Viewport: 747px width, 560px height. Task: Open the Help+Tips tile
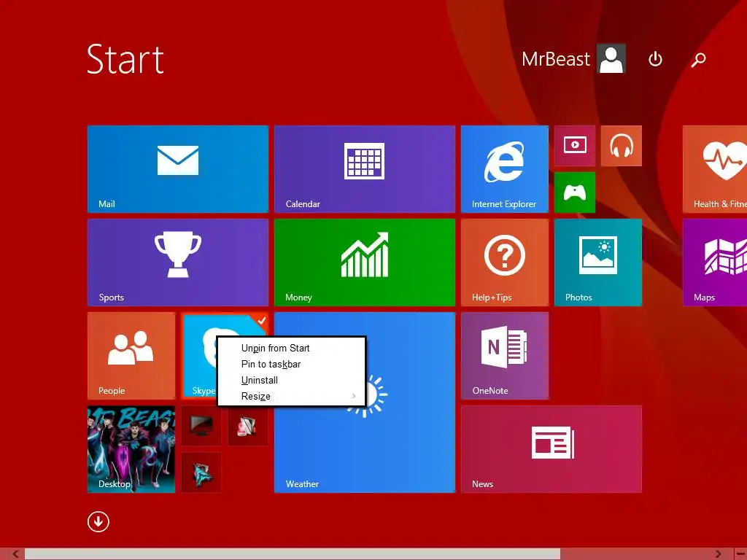click(x=505, y=262)
